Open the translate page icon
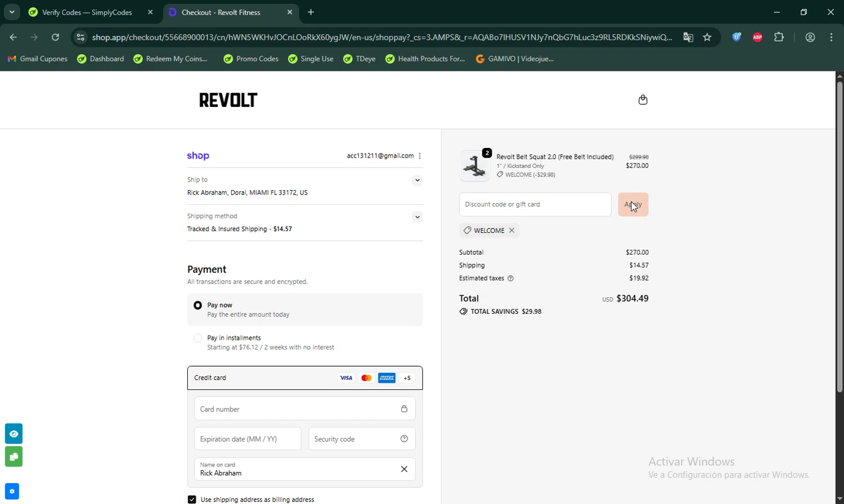844x504 pixels. (688, 37)
